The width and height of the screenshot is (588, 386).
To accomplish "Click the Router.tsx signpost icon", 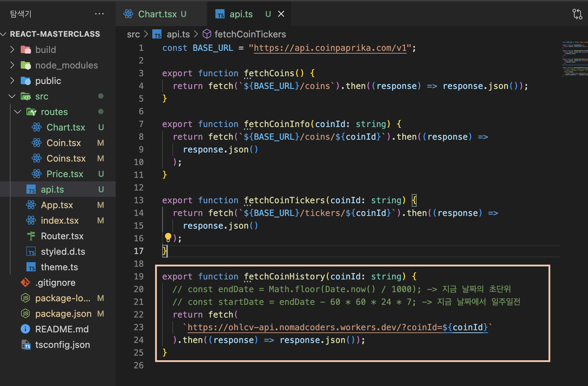I will click(x=31, y=236).
